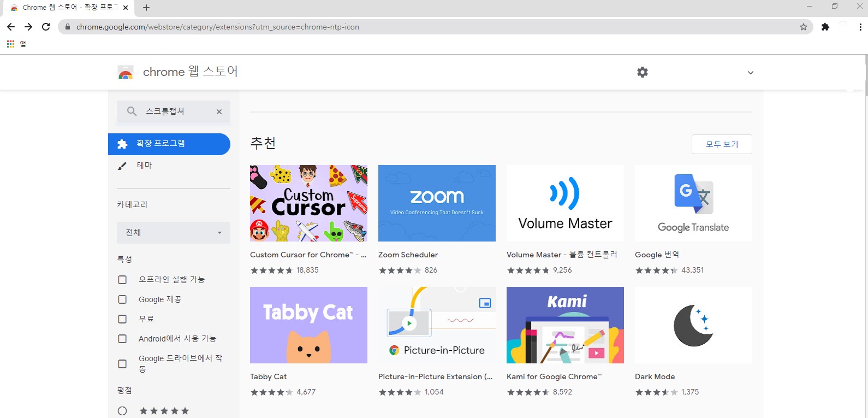Click the 모두 보기 button
The image size is (868, 418).
click(722, 144)
